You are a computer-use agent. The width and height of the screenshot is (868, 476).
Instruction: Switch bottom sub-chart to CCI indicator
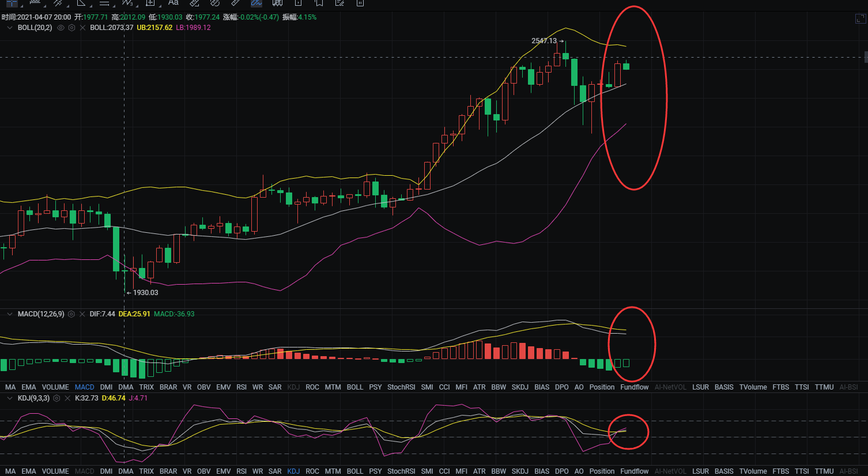coord(444,471)
